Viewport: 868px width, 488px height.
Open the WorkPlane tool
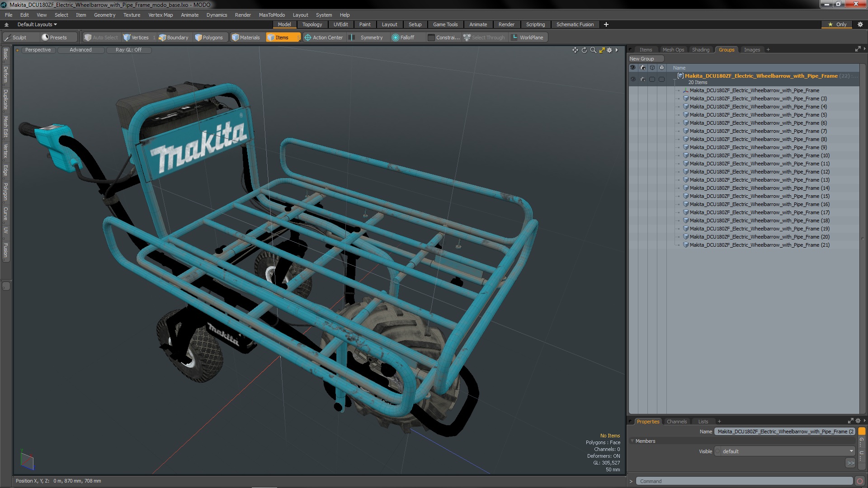527,38
